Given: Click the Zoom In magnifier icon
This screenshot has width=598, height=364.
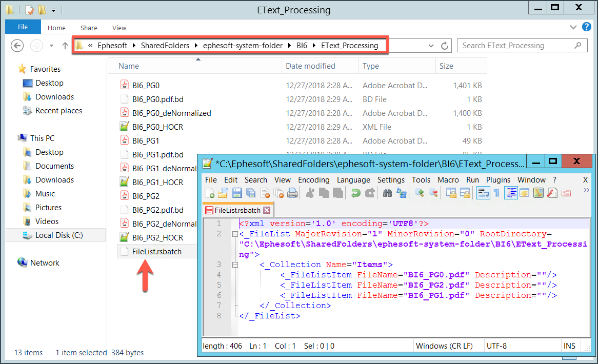Looking at the screenshot, I should 420,193.
